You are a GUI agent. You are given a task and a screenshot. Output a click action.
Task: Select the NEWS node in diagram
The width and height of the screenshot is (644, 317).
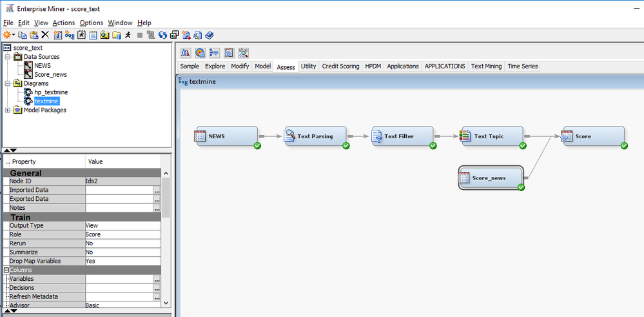coord(227,136)
